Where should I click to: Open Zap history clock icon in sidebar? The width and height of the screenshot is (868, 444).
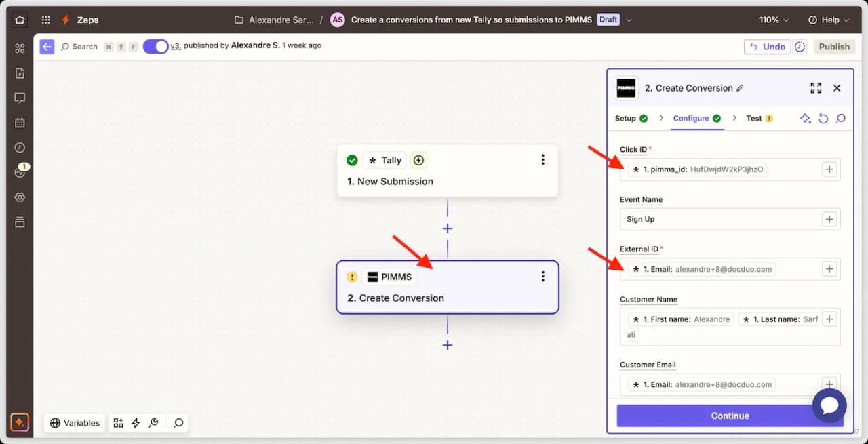click(20, 148)
